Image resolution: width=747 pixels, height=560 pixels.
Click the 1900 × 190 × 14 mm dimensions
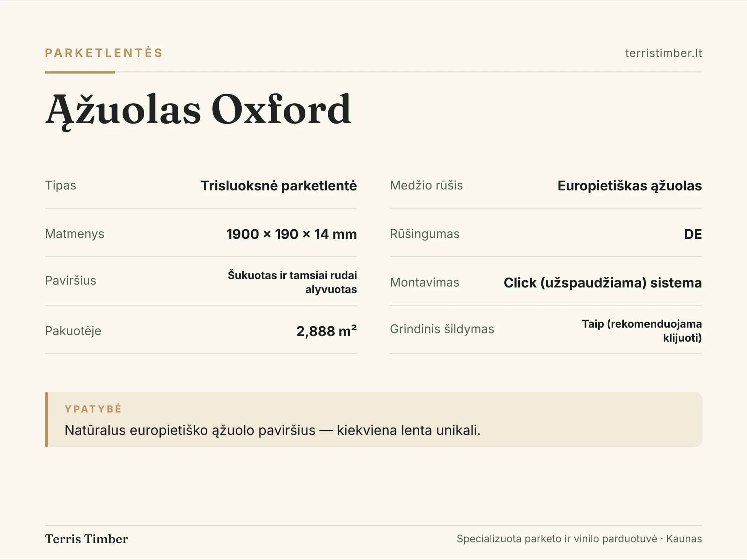pyautogui.click(x=291, y=234)
